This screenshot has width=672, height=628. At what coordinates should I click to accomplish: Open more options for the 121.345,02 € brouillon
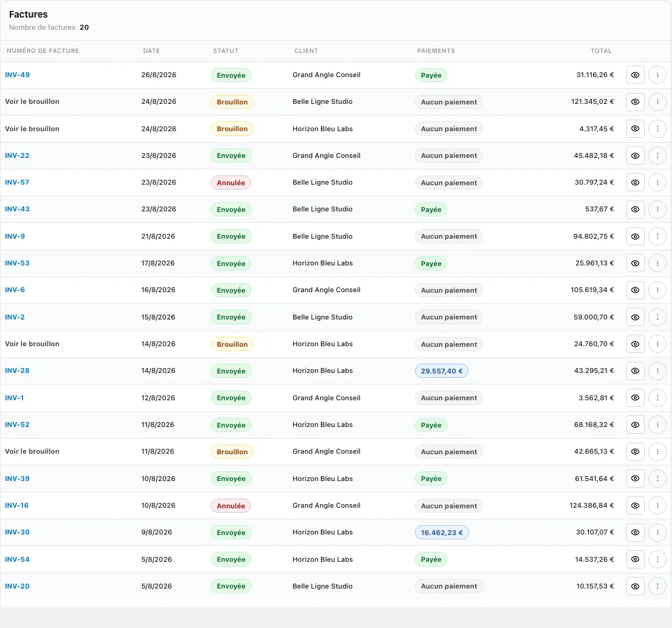pyautogui.click(x=657, y=102)
